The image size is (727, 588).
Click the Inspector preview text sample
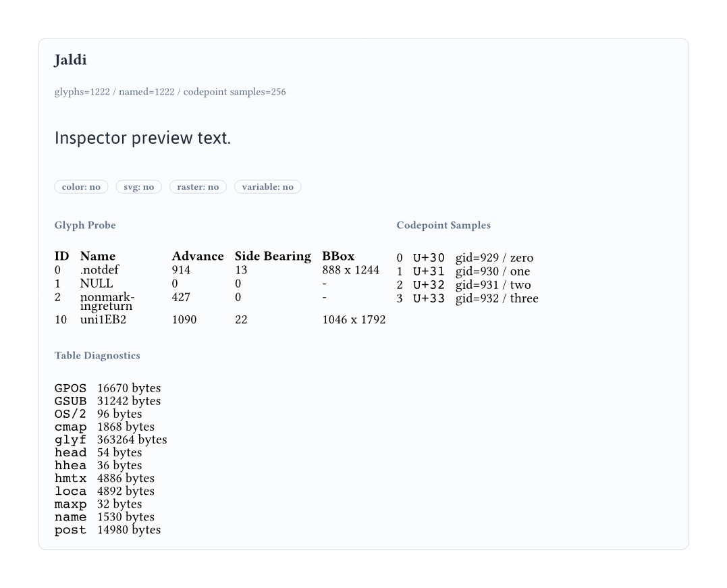143,138
